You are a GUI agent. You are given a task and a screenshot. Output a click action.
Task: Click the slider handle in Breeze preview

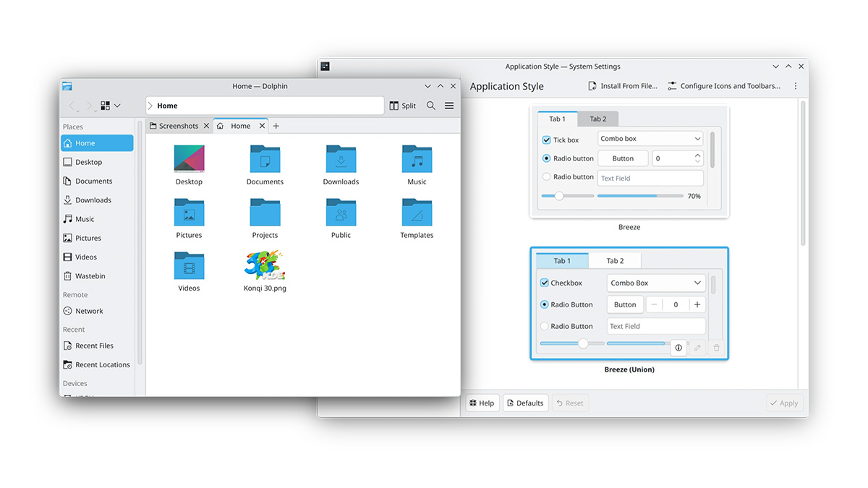click(x=558, y=196)
